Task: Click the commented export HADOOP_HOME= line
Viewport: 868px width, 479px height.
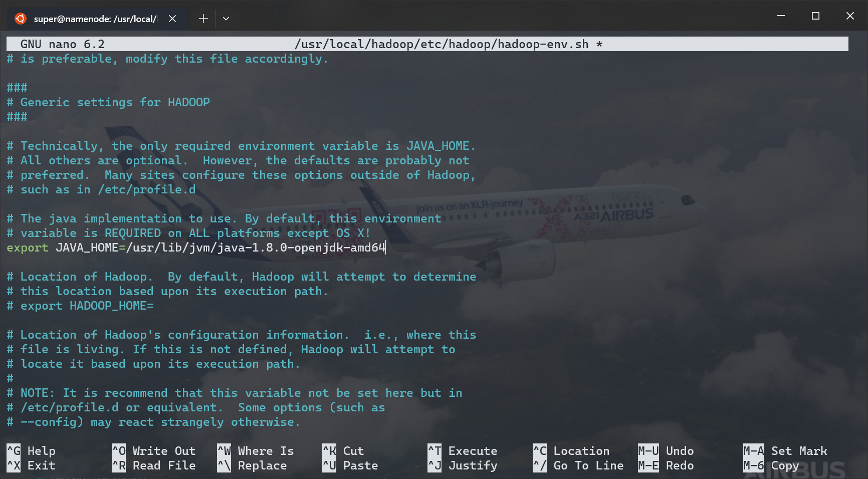Action: click(87, 306)
